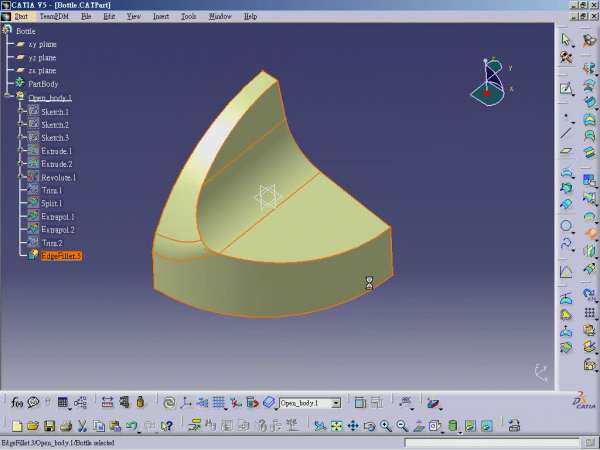Select the Plane creation tool
Image resolution: width=600 pixels, height=450 pixels.
(566, 151)
